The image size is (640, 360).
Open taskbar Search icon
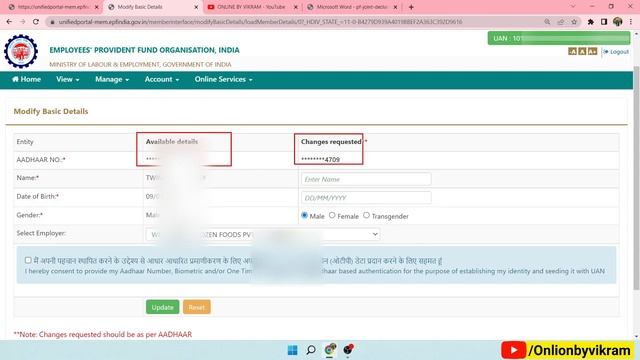pyautogui.click(x=311, y=350)
